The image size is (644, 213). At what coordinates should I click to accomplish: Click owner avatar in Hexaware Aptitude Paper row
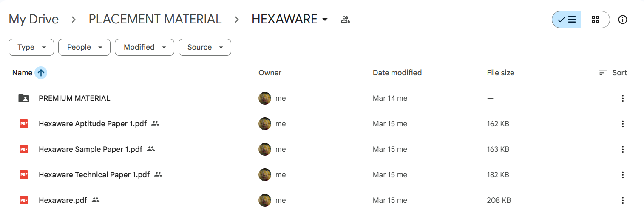(265, 124)
